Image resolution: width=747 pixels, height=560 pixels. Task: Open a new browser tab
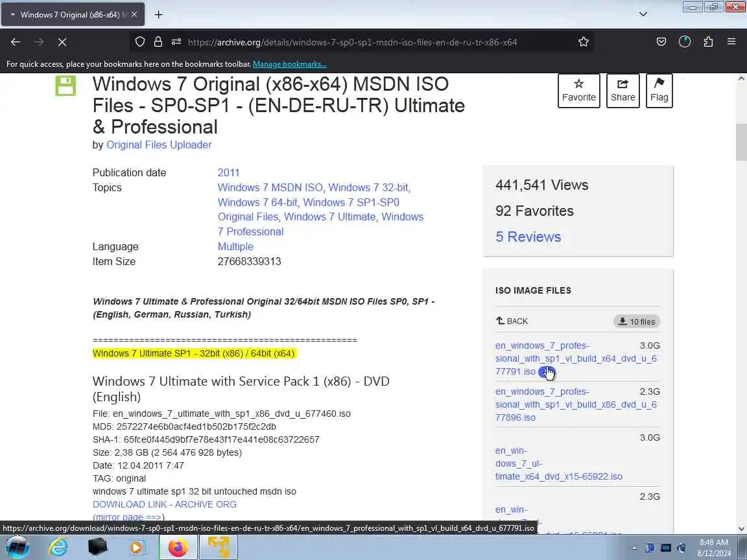click(x=159, y=15)
